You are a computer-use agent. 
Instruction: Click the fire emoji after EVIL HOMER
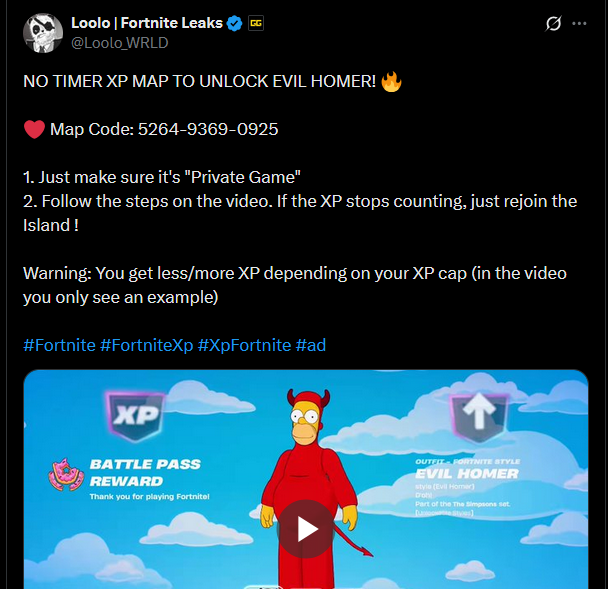391,81
